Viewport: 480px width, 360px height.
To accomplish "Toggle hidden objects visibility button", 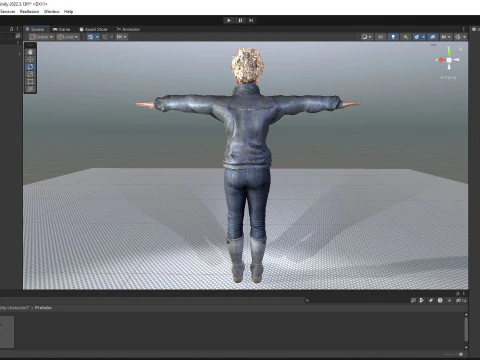I will [x=433, y=37].
